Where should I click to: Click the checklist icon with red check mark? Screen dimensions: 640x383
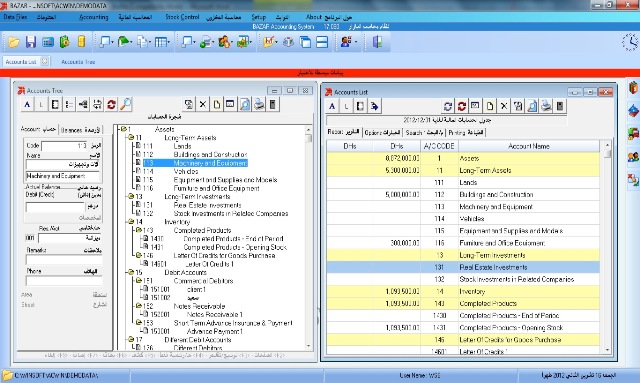click(x=268, y=42)
